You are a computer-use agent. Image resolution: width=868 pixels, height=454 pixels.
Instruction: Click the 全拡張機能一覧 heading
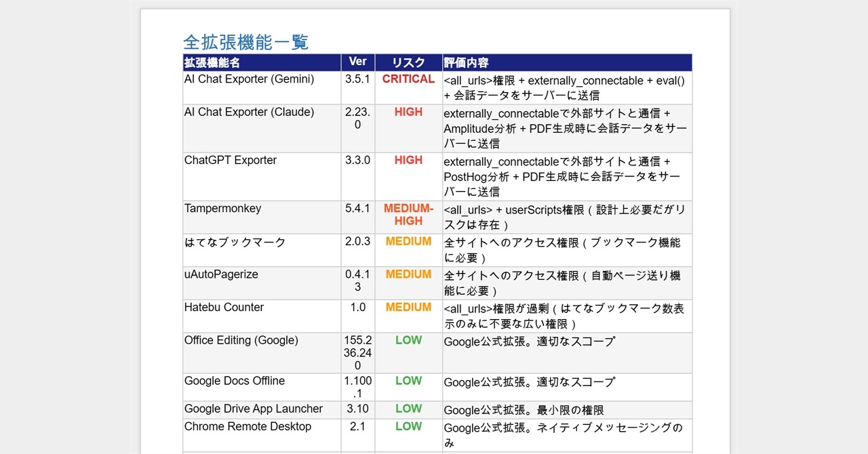tap(245, 42)
